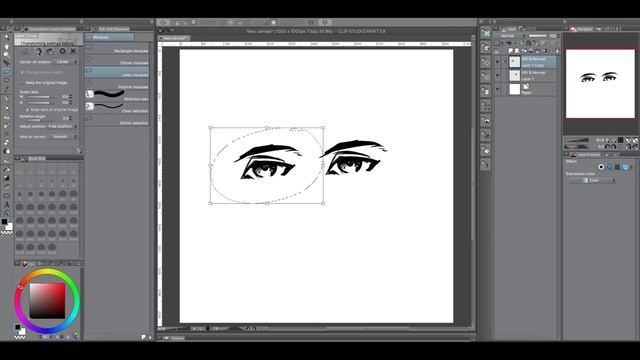Image resolution: width=640 pixels, height=360 pixels.
Task: Click the layer opacity stepper arrows
Action: (x=558, y=36)
